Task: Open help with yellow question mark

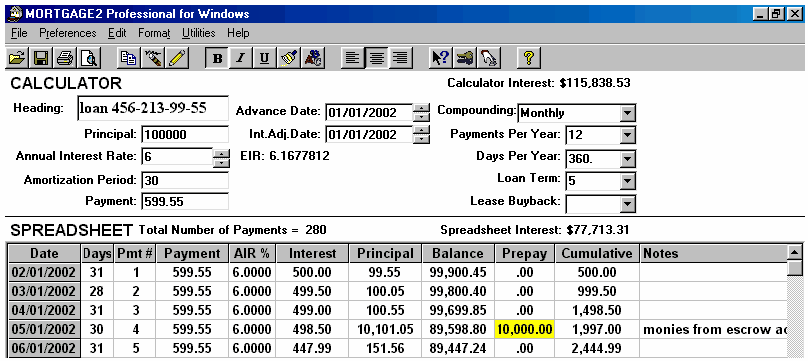Action: (x=528, y=59)
